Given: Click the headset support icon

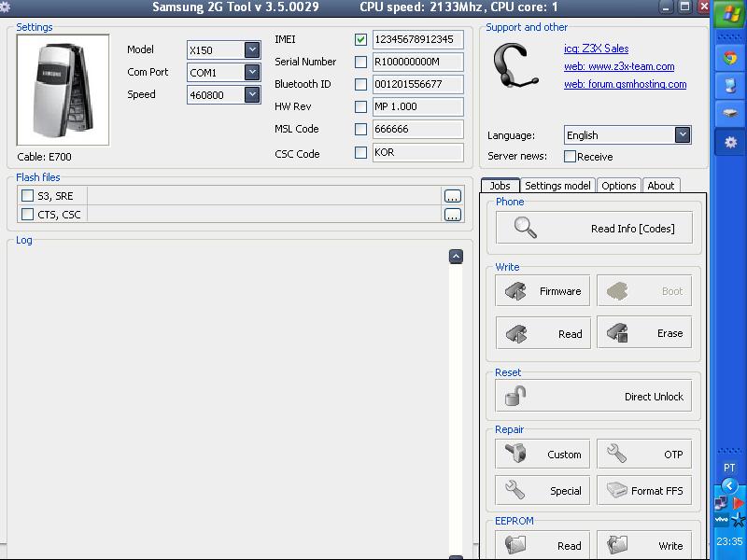Looking at the screenshot, I should 515,65.
